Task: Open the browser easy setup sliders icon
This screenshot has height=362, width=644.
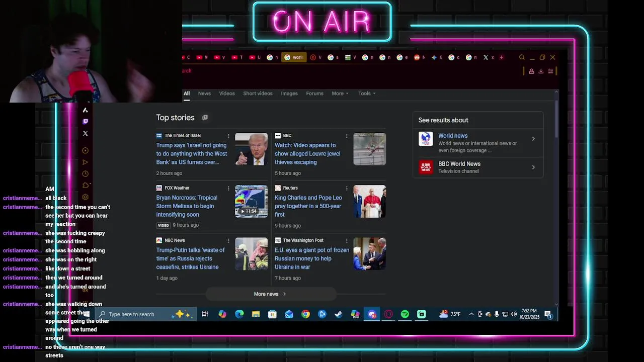Action: [x=550, y=71]
